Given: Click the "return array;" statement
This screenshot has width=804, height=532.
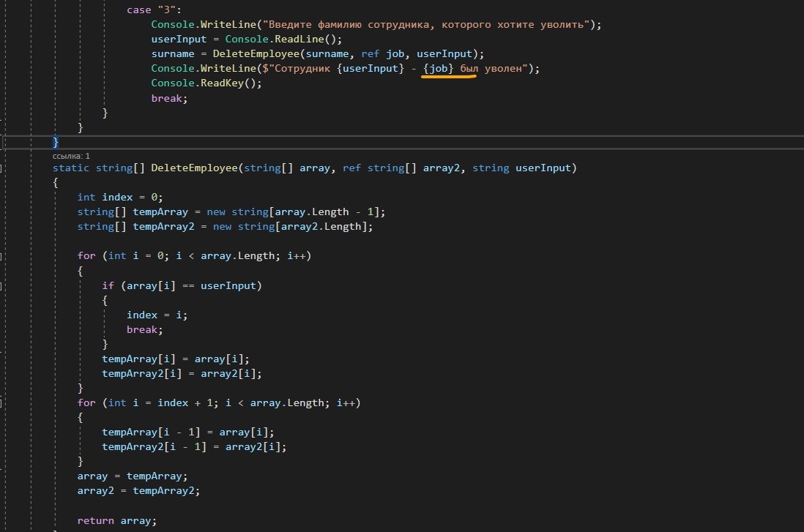Looking at the screenshot, I should [x=117, y=521].
